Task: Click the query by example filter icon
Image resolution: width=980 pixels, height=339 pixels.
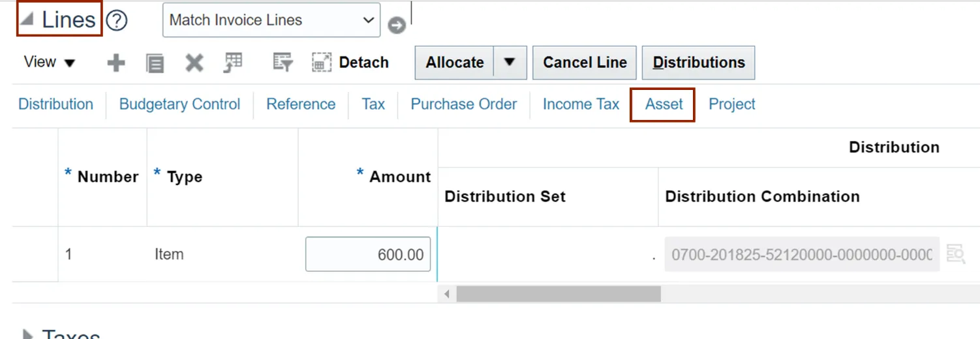Action: click(x=283, y=63)
